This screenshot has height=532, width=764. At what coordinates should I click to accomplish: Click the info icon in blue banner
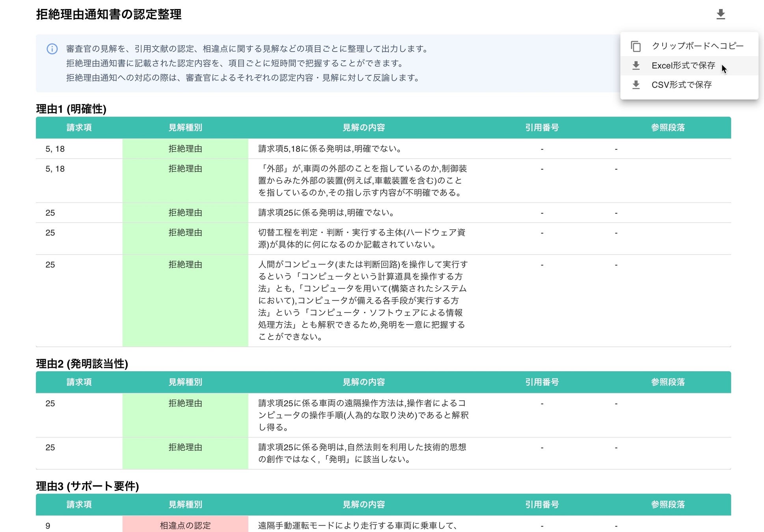click(x=52, y=49)
